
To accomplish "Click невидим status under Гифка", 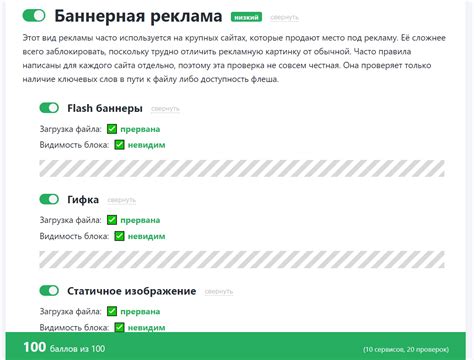I will (147, 236).
